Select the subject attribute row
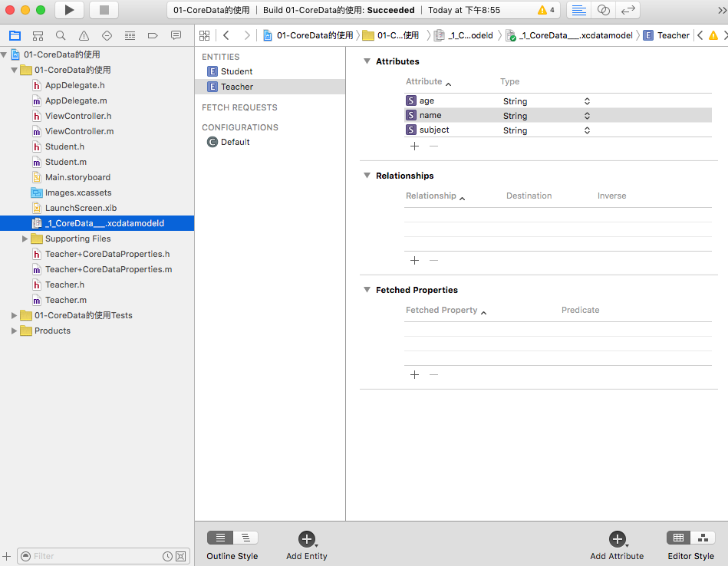The height and width of the screenshot is (566, 728). coord(558,130)
